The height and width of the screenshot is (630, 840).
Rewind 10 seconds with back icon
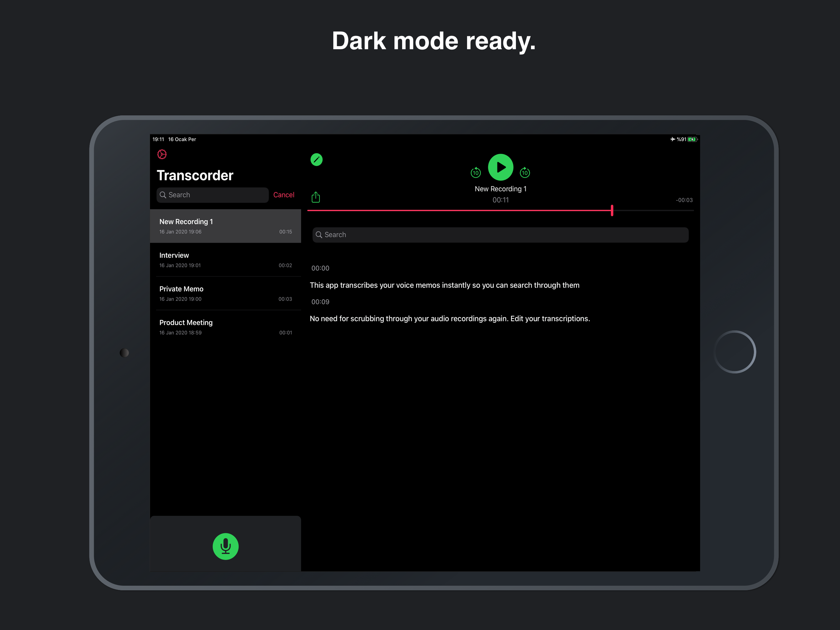coord(475,173)
